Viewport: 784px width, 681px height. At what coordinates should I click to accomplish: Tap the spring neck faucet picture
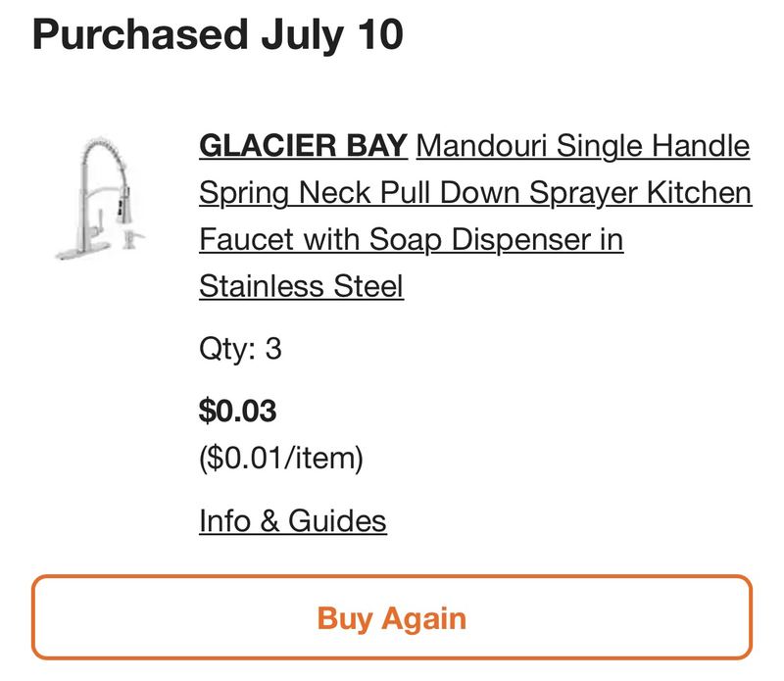coord(100,198)
